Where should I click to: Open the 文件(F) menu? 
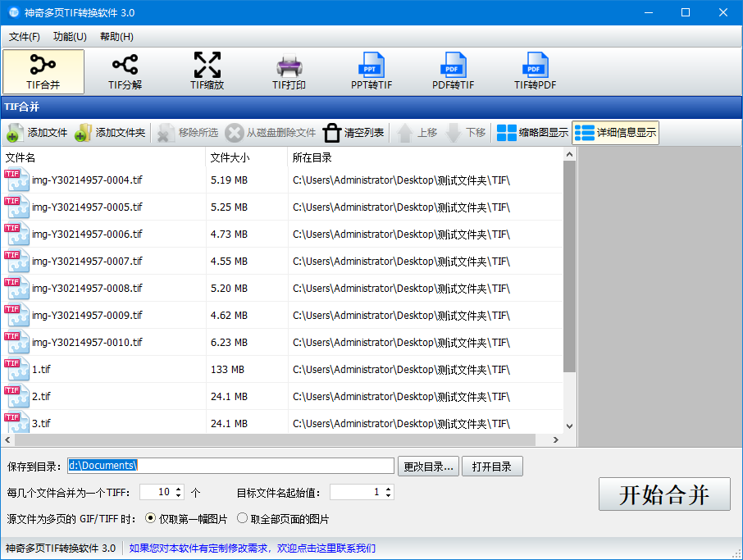click(x=24, y=37)
